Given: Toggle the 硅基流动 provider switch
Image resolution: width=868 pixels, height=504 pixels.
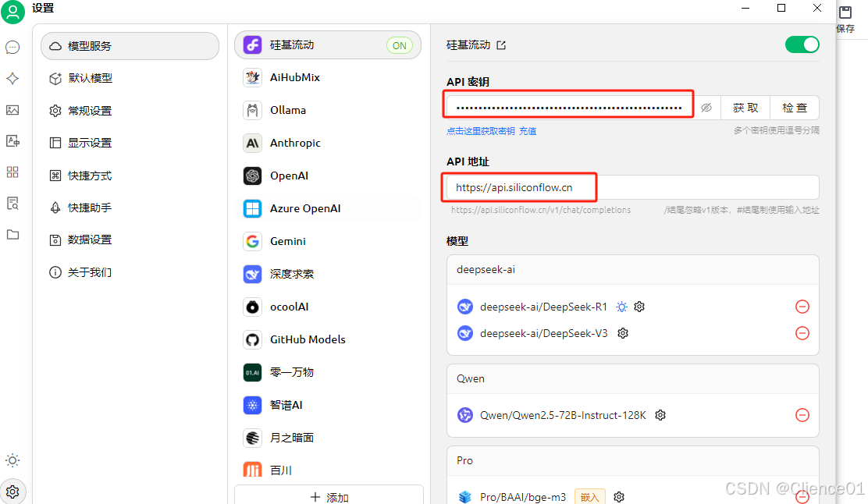Looking at the screenshot, I should pyautogui.click(x=802, y=44).
